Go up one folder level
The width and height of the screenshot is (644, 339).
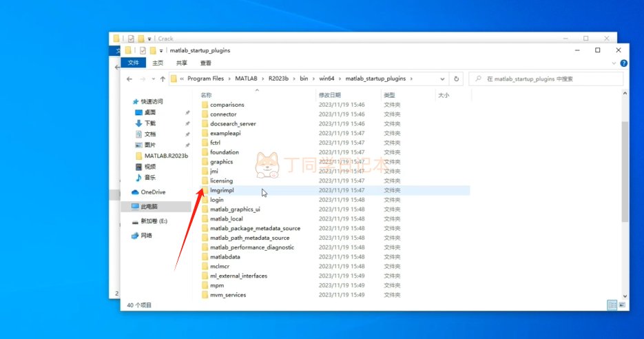click(163, 79)
